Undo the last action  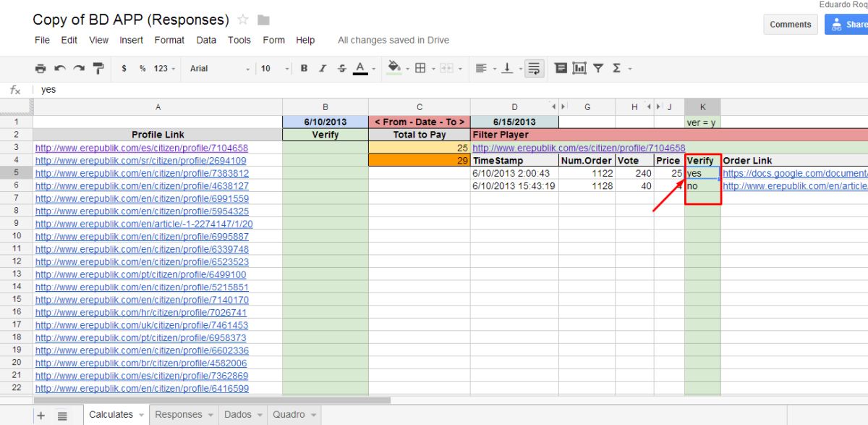[x=60, y=68]
